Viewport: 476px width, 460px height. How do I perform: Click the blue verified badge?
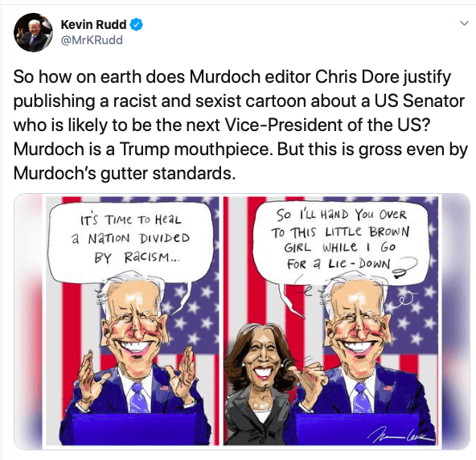coord(137,25)
